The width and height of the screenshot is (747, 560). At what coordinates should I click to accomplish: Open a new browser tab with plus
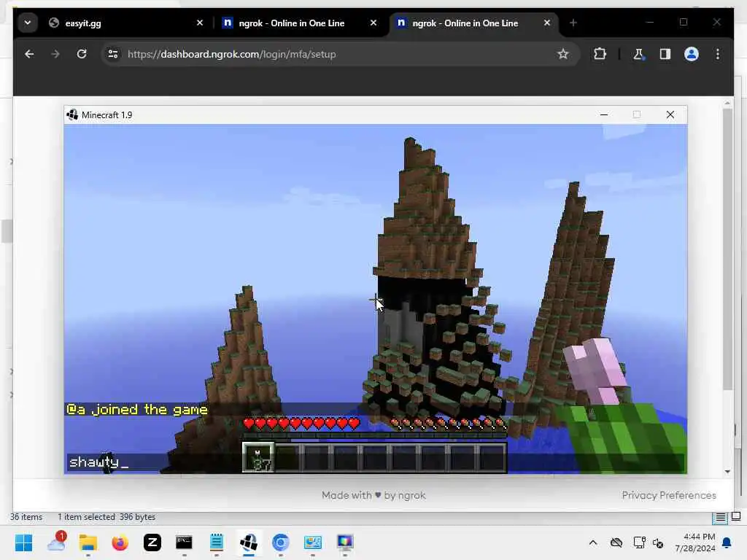click(573, 23)
